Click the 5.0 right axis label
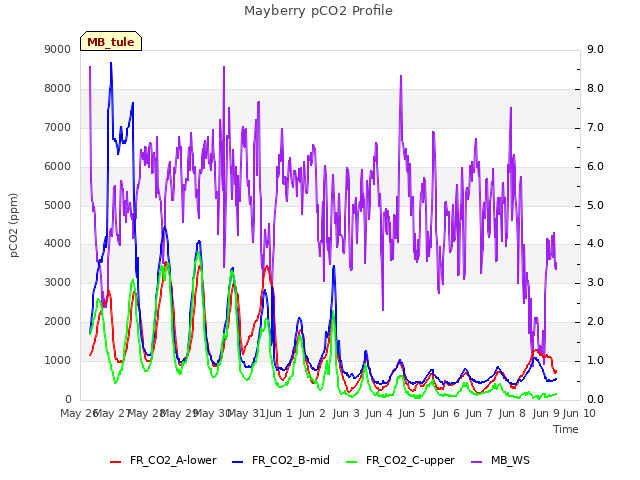This screenshot has width=640, height=480. (x=595, y=205)
